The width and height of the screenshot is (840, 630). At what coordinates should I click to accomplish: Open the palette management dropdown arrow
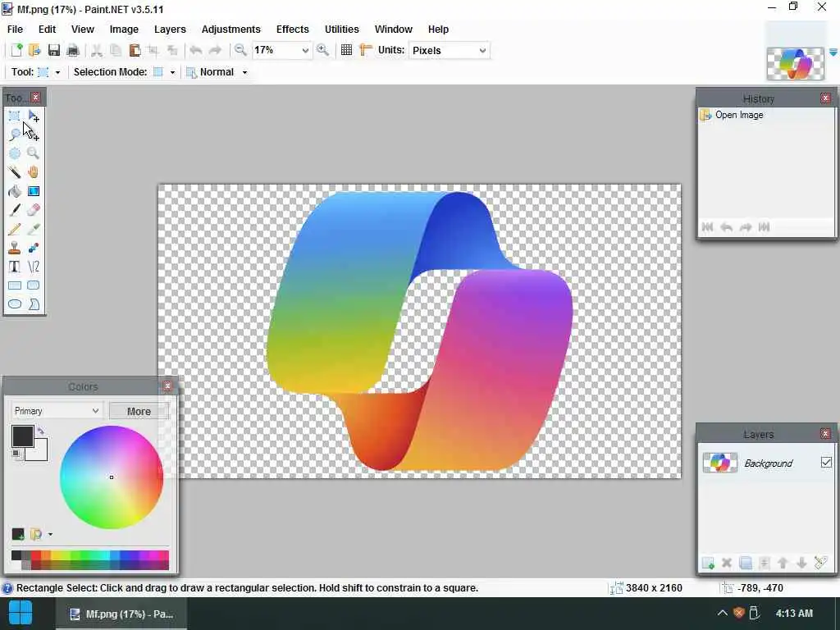click(x=50, y=534)
